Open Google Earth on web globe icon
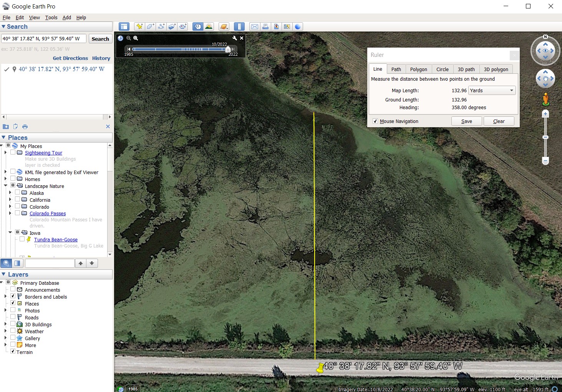Viewport: 562px width, 392px height. 298,27
